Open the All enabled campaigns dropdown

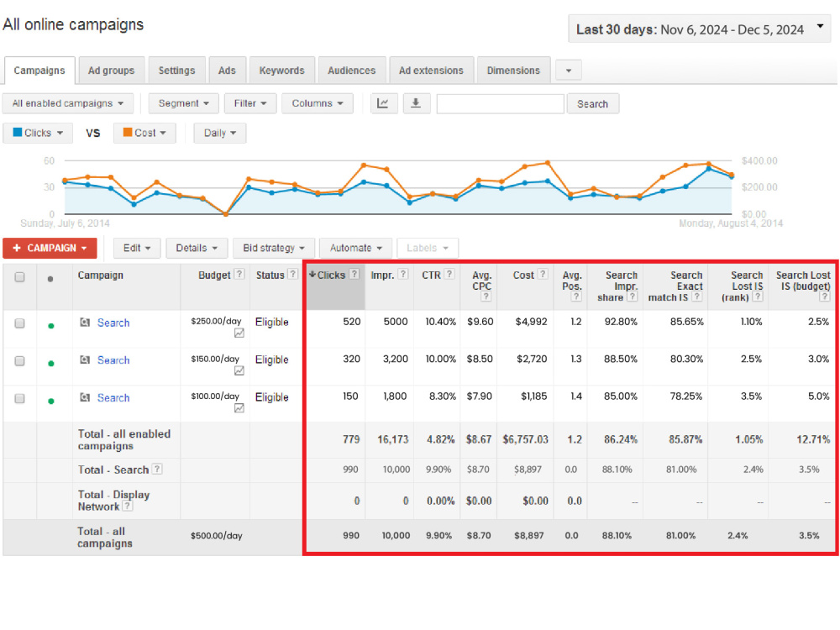point(67,103)
